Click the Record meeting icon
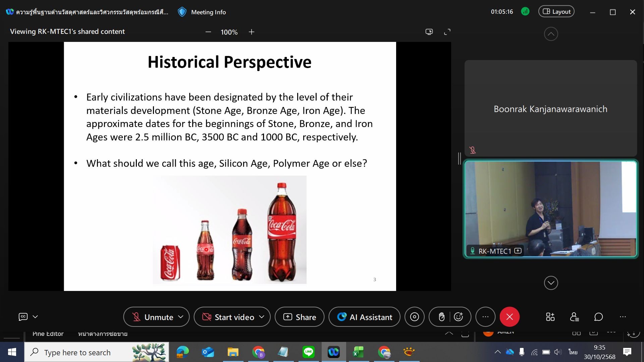The height and width of the screenshot is (362, 644). point(415,317)
